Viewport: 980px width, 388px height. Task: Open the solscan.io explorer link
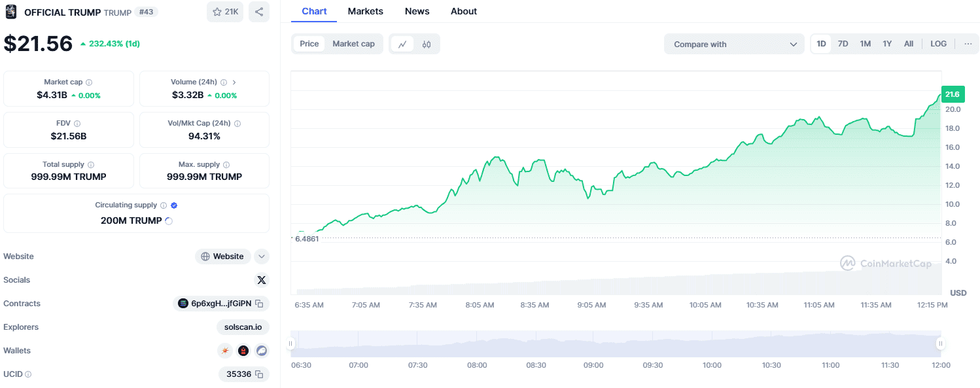click(x=243, y=327)
